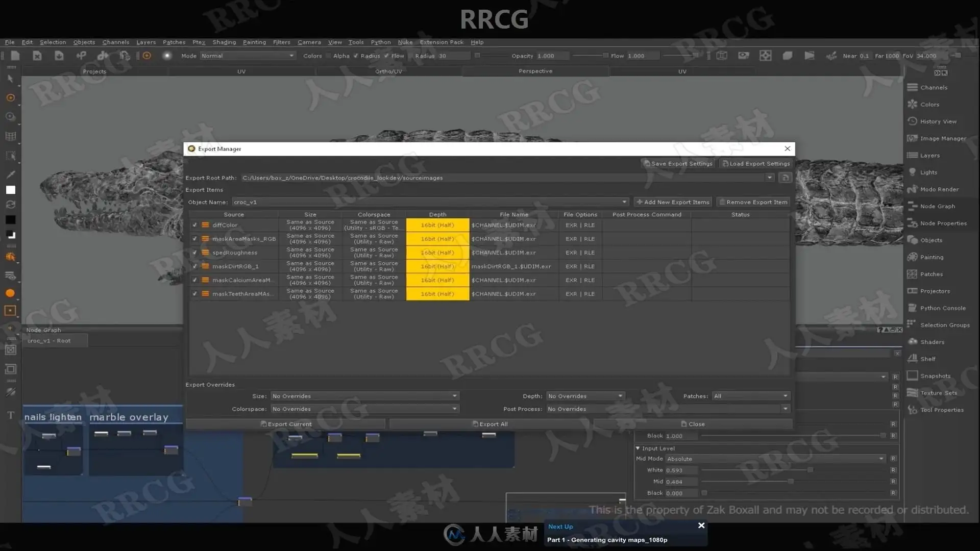
Task: Open the Node Properties palette icon
Action: (913, 223)
